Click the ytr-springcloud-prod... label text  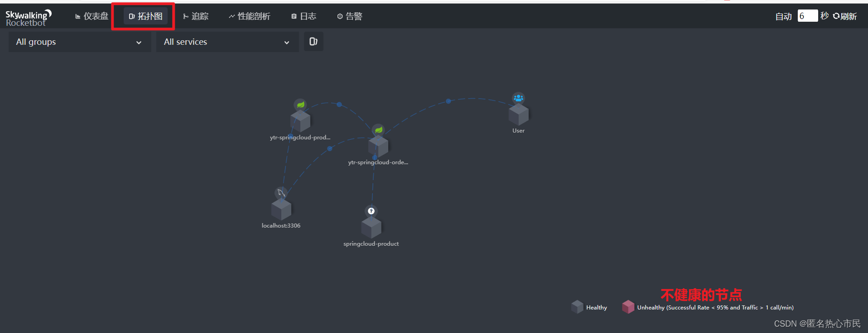300,138
